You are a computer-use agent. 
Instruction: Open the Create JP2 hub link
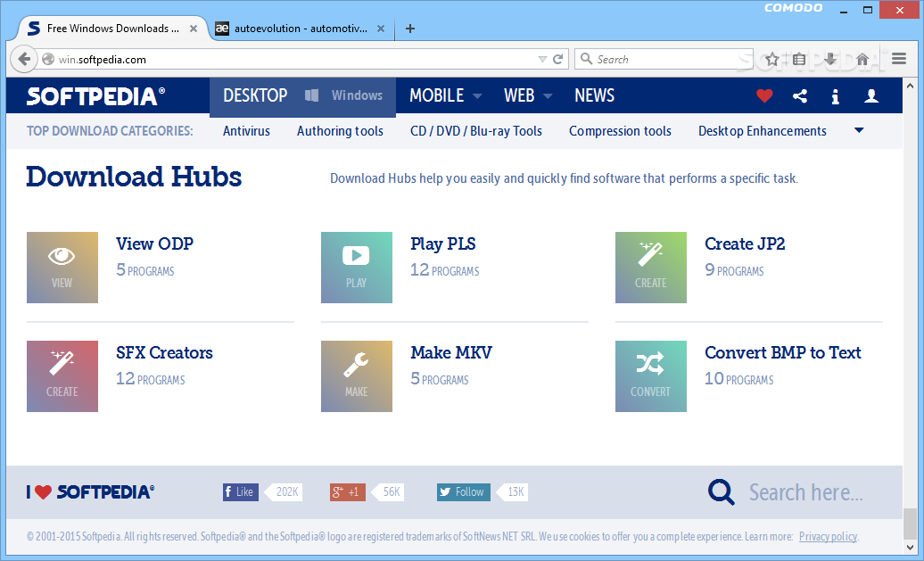(x=744, y=243)
